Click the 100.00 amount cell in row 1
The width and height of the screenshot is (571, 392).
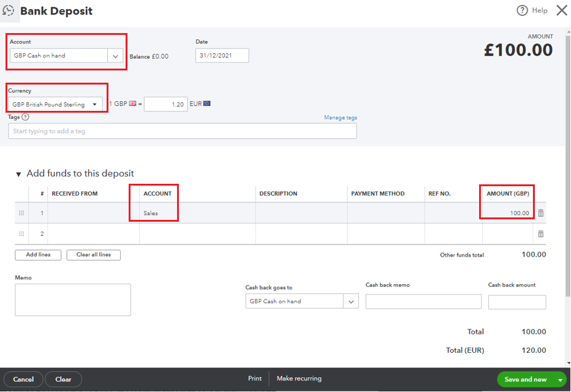[x=508, y=213]
